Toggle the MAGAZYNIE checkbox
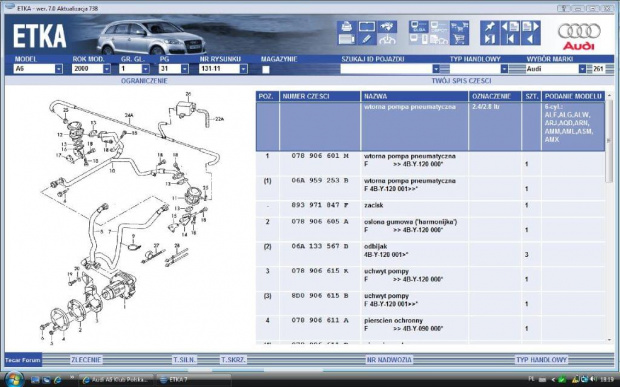The height and width of the screenshot is (387, 620). (266, 69)
